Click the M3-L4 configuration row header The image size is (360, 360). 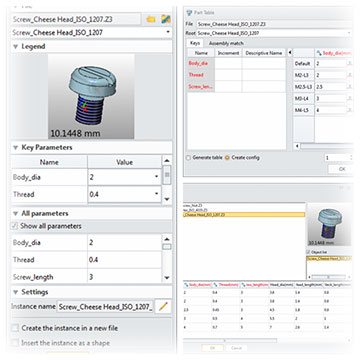click(303, 99)
